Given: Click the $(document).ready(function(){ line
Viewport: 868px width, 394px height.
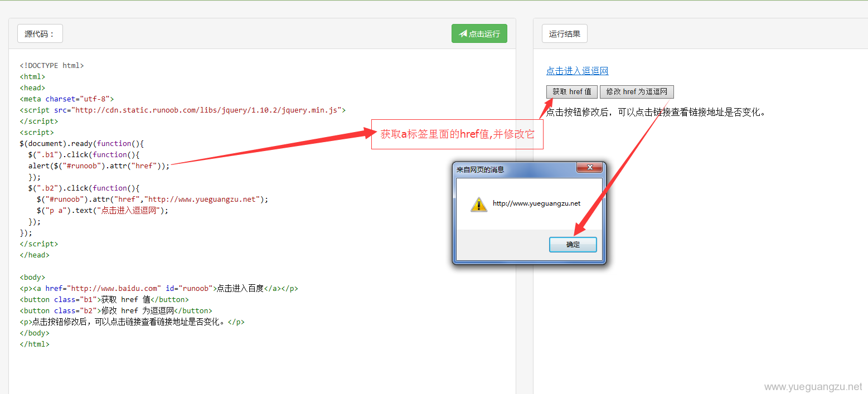Looking at the screenshot, I should tap(82, 143).
